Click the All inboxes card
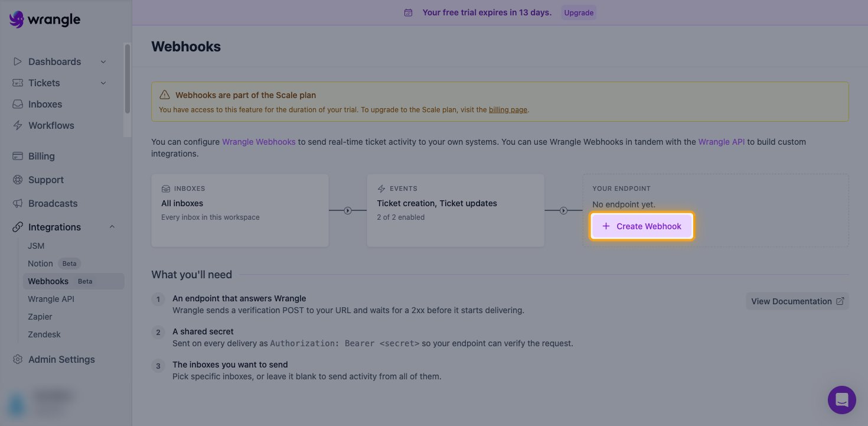868x426 pixels. (240, 210)
